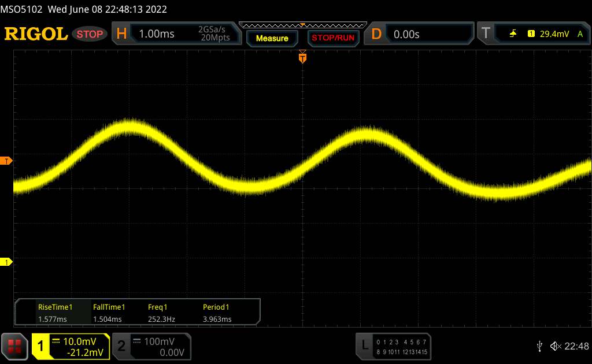Open the 0.00s horizontal delay setting
The height and width of the screenshot is (364, 592).
[x=406, y=34]
